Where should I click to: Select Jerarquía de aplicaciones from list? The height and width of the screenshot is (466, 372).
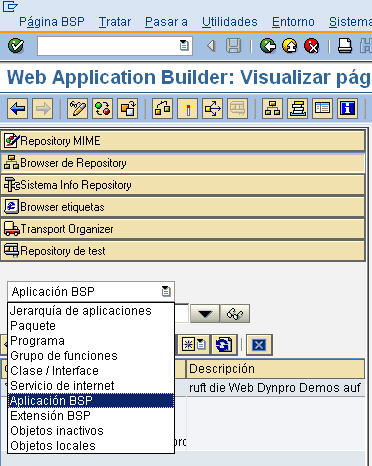(x=91, y=311)
